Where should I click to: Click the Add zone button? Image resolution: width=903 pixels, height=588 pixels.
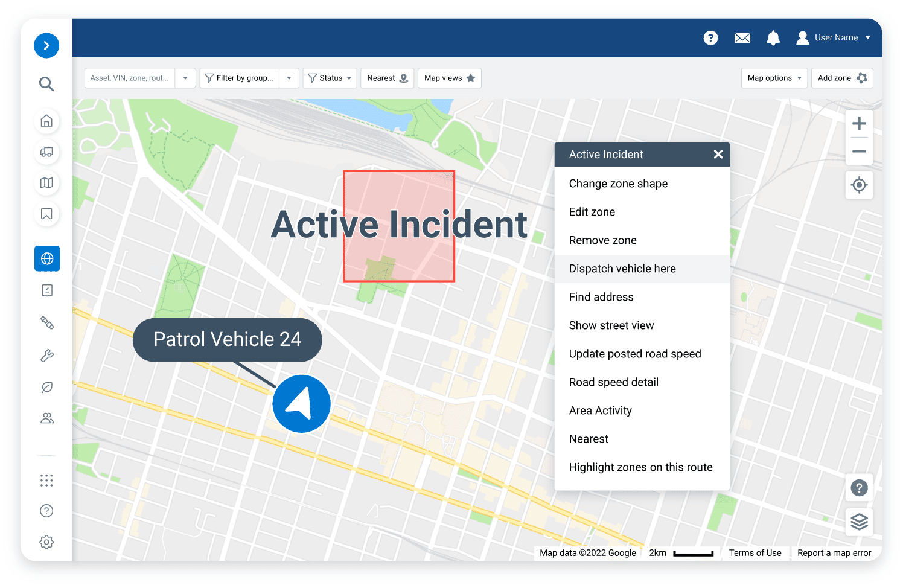point(842,78)
